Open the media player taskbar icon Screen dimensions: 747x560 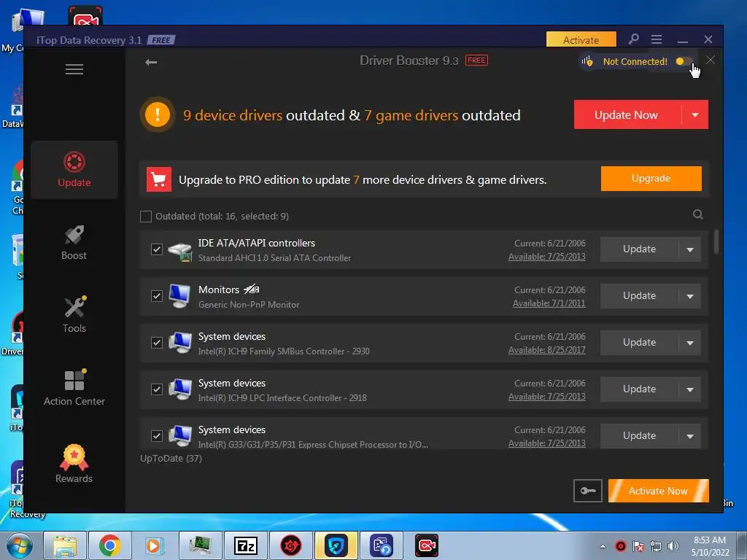click(155, 545)
